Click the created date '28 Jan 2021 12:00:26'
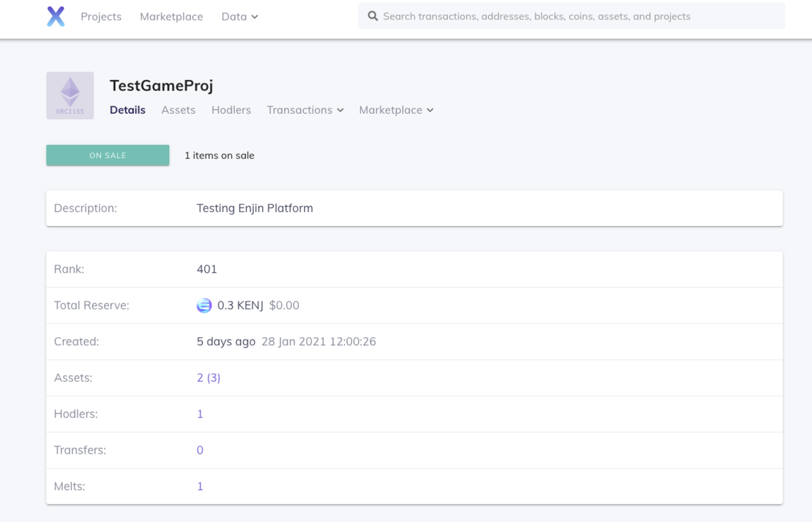This screenshot has height=522, width=812. point(319,342)
